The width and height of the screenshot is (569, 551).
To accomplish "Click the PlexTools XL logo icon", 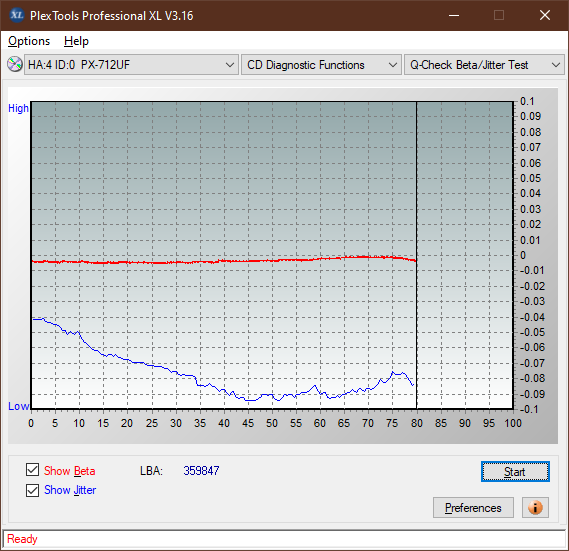I will tap(17, 15).
